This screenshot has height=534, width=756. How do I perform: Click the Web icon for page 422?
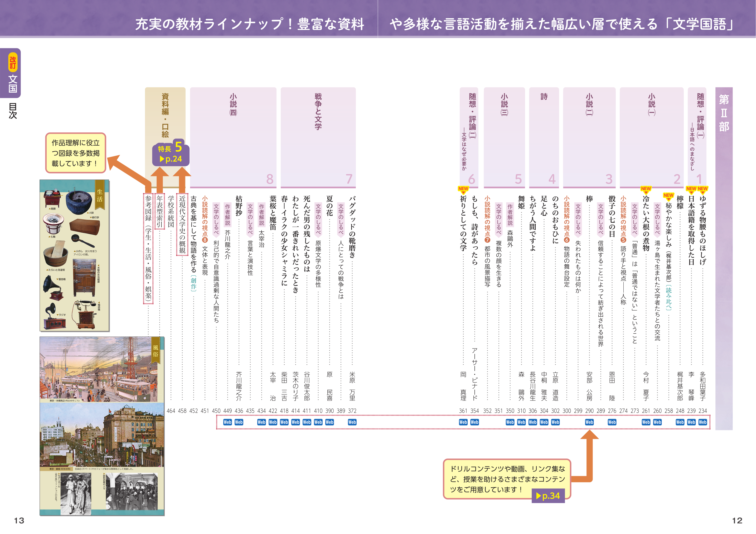[x=273, y=422]
